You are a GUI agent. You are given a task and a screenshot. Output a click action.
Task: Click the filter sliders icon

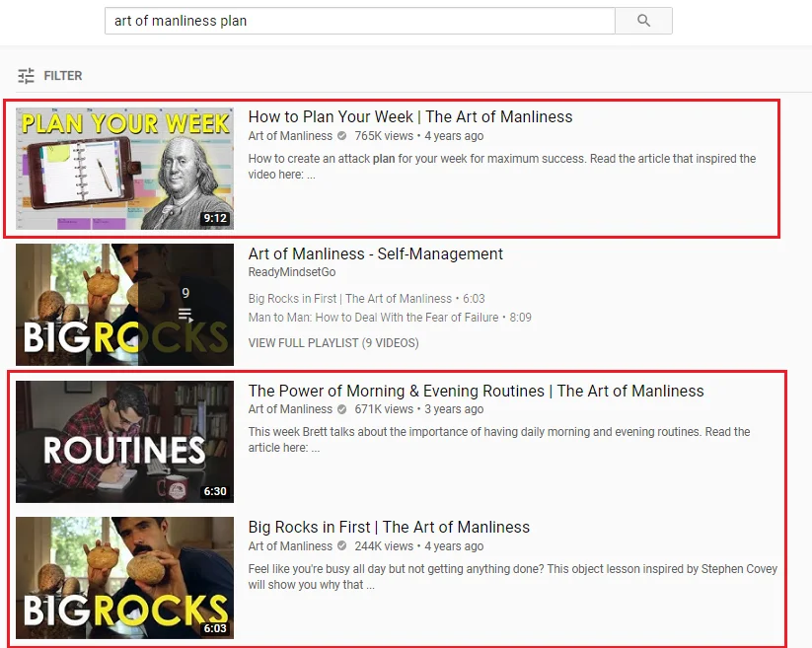26,76
